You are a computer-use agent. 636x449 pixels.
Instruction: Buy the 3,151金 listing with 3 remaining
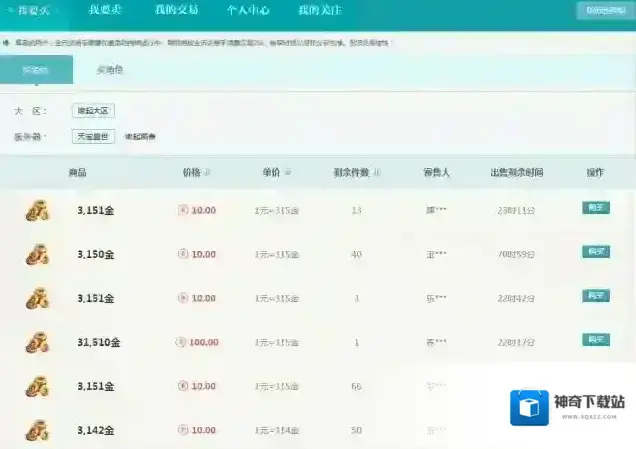tap(596, 295)
